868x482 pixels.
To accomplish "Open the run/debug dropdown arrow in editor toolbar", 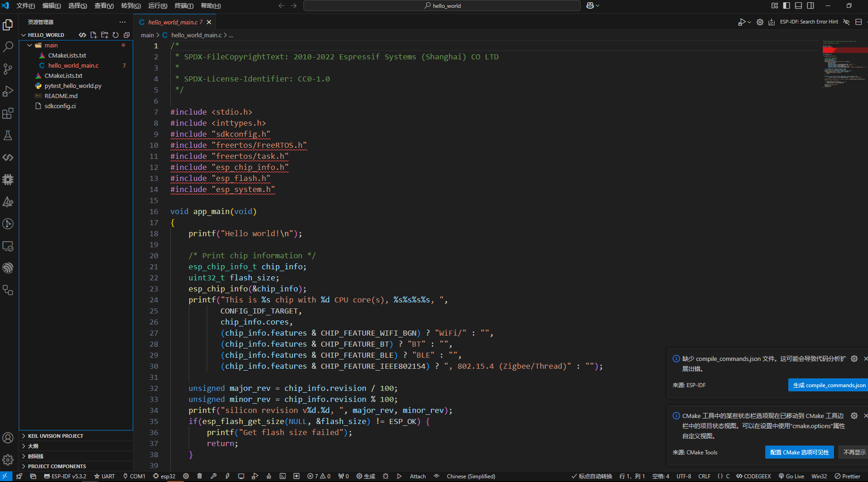I will [749, 22].
